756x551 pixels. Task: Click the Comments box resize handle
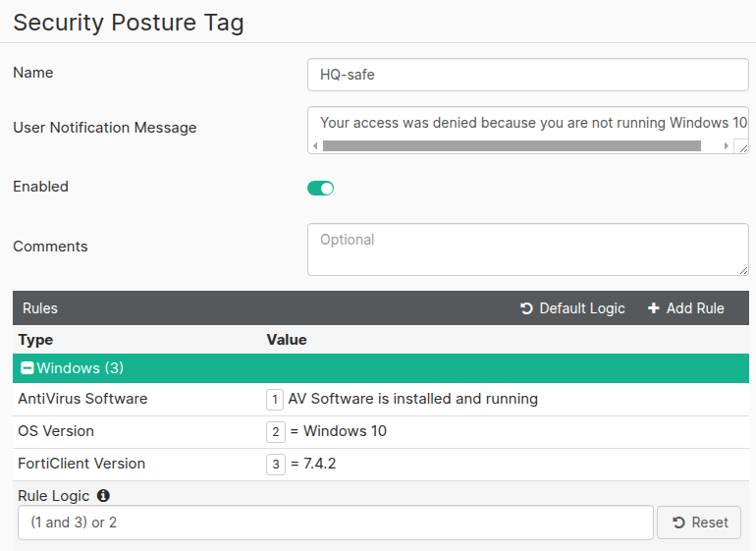coord(742,269)
